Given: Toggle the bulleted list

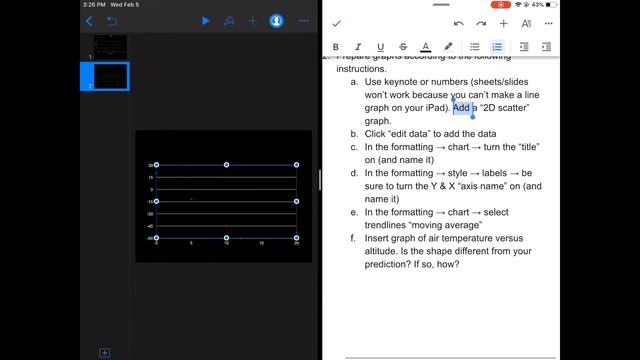Looking at the screenshot, I should 474,47.
